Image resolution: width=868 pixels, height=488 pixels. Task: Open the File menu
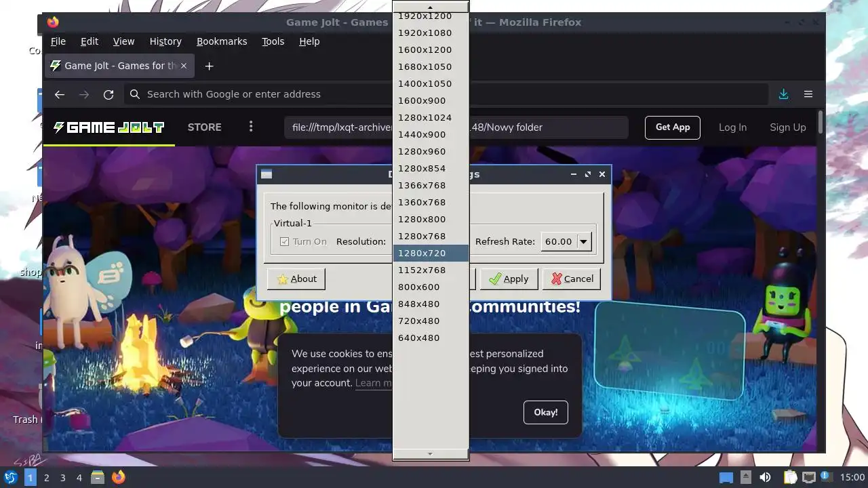pos(58,41)
